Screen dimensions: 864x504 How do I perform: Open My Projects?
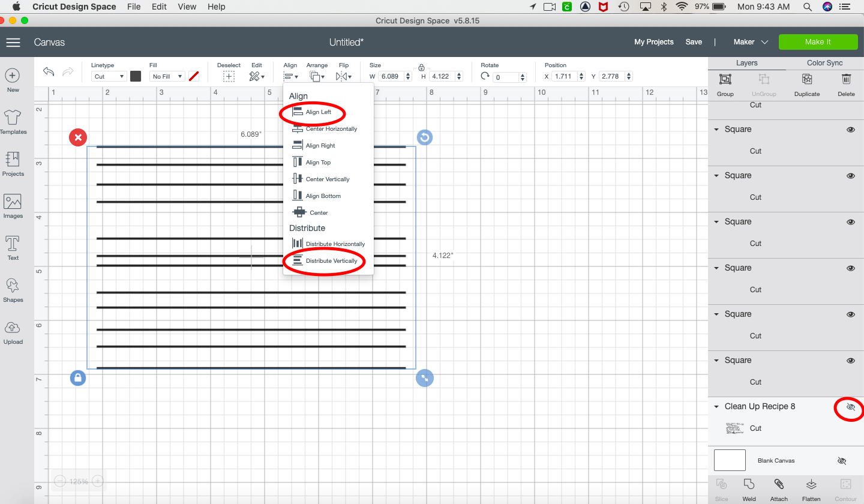(x=654, y=42)
